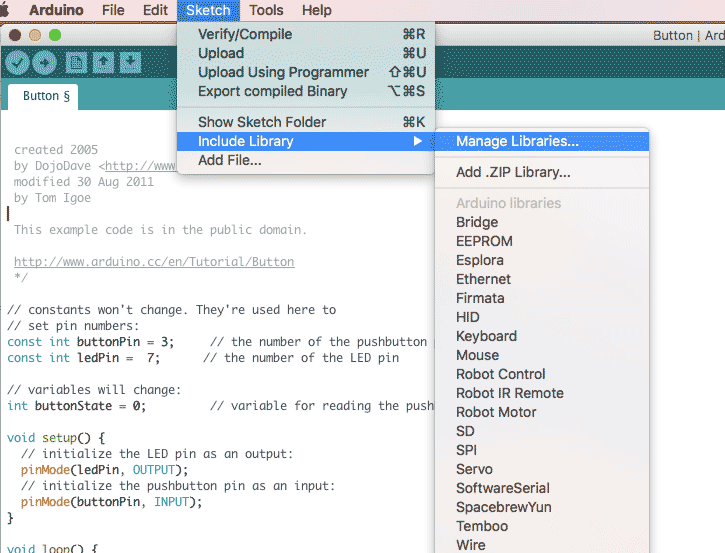Switch to the Button sketch tab
The image size is (725, 553).
(x=43, y=96)
